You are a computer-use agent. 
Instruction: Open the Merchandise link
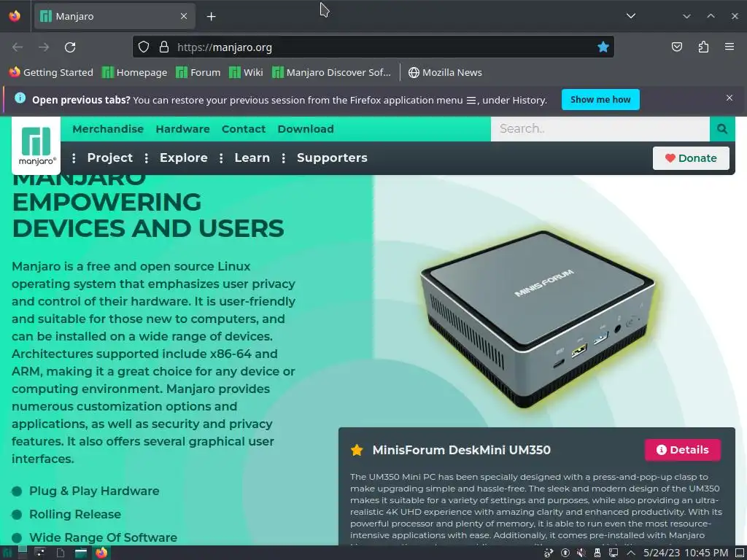point(108,129)
